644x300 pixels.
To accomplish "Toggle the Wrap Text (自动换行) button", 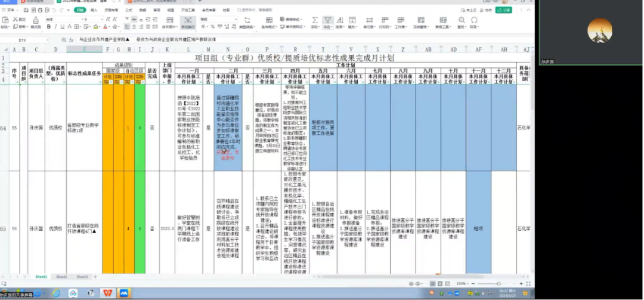I will (x=188, y=22).
